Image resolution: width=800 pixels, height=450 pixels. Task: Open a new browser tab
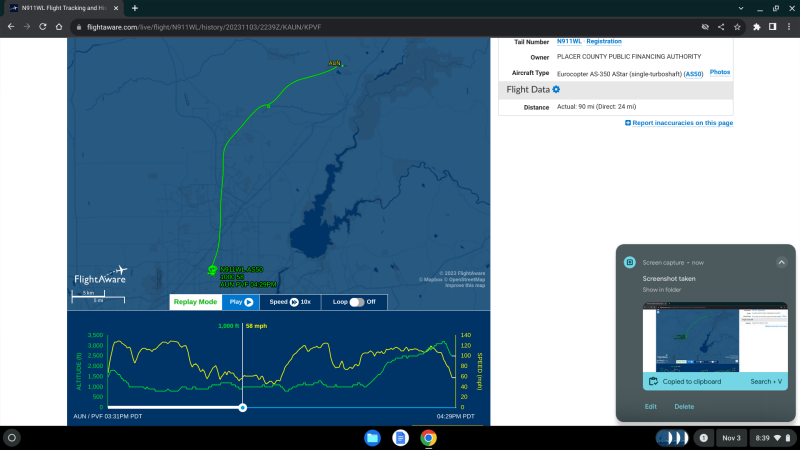135,8
